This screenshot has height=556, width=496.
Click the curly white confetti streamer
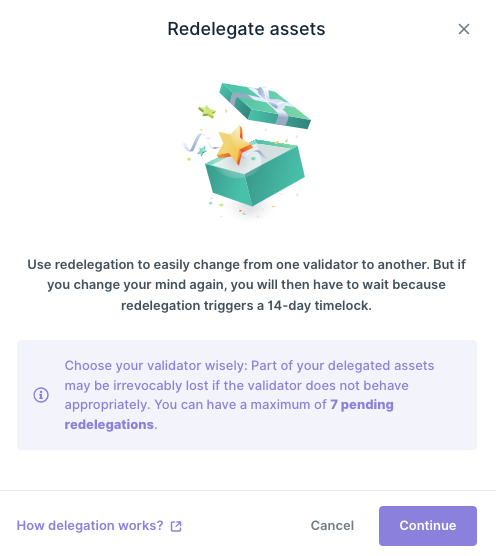pos(199,142)
